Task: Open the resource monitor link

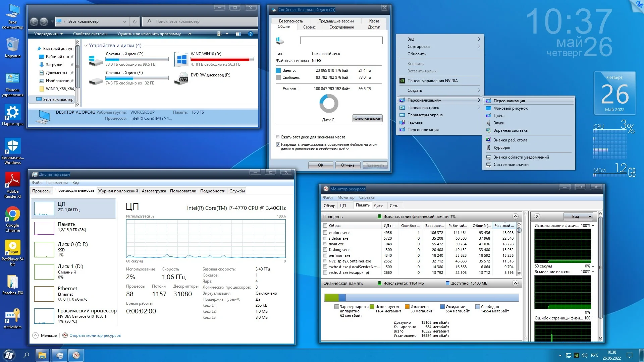Action: click(x=95, y=336)
